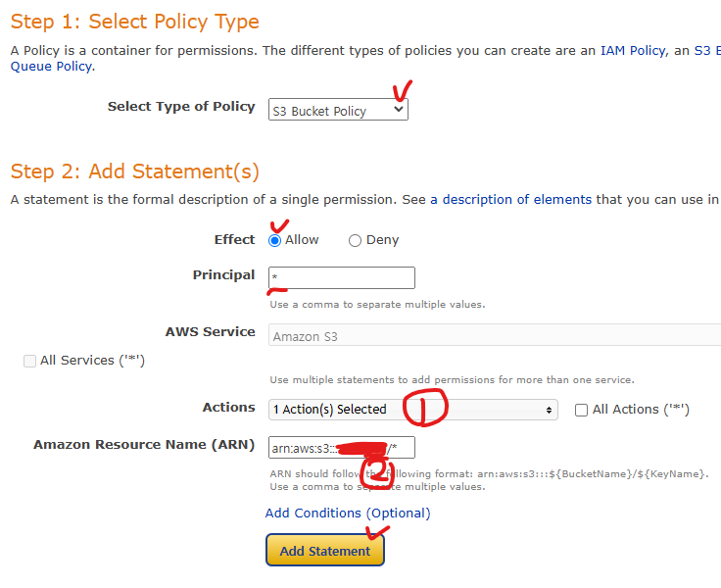Focus the Amazon Resource Name (ARN) field
721x588 pixels.
click(x=342, y=448)
